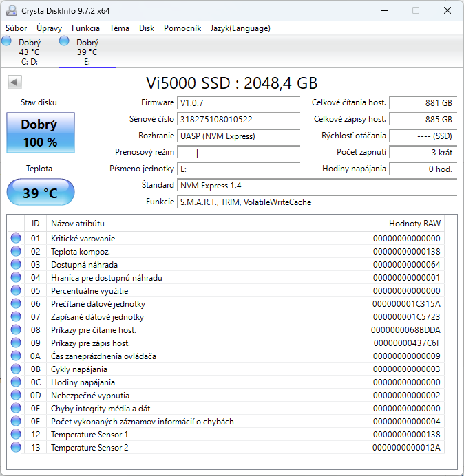The height and width of the screenshot is (476, 464).
Task: Click raw value 000000001C315A
Action: (406, 304)
